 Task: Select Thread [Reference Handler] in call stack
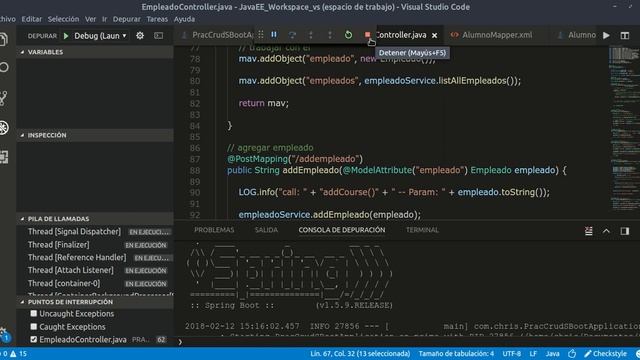pos(95,258)
